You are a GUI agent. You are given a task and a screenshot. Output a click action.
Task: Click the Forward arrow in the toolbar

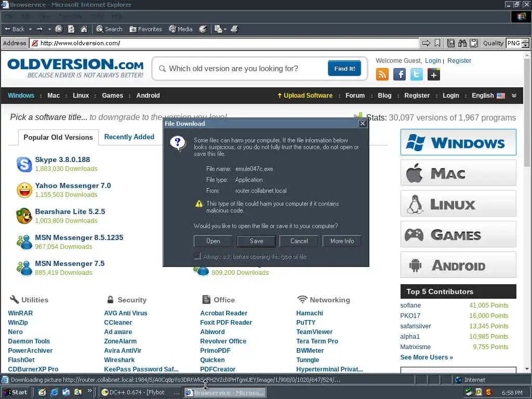click(39, 29)
